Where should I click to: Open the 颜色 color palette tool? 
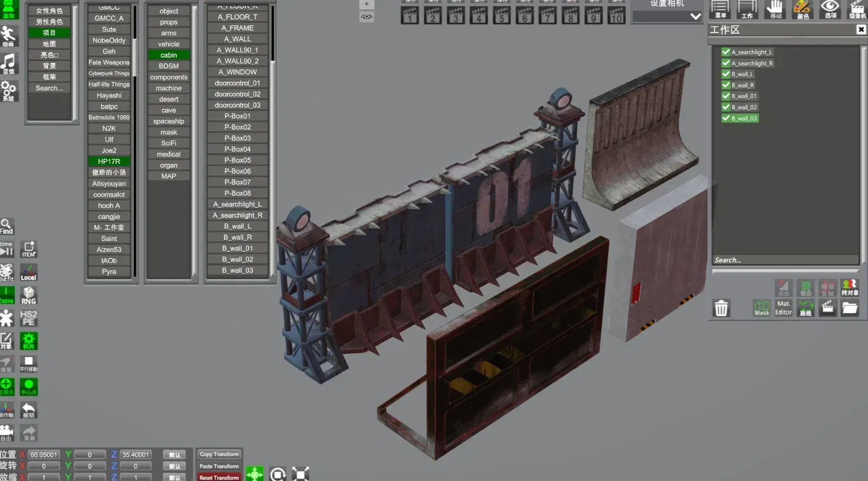coord(802,9)
